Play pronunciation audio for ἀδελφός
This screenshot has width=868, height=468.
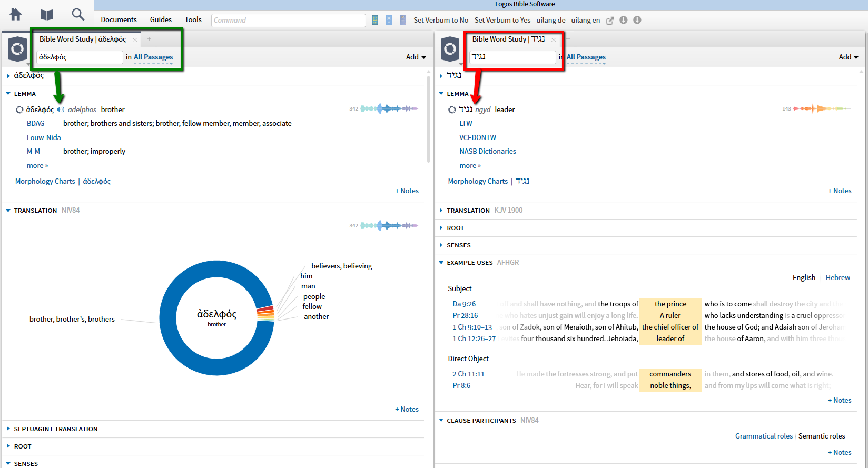point(61,109)
